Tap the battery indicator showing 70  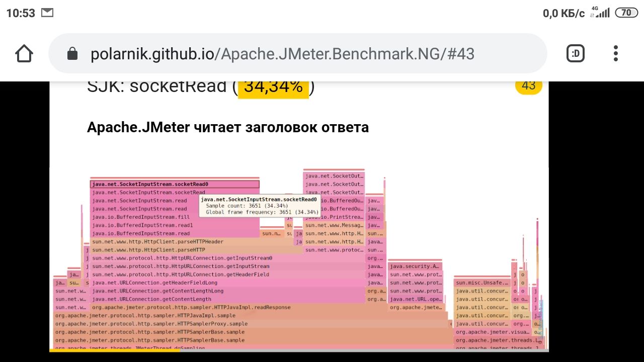(626, 13)
